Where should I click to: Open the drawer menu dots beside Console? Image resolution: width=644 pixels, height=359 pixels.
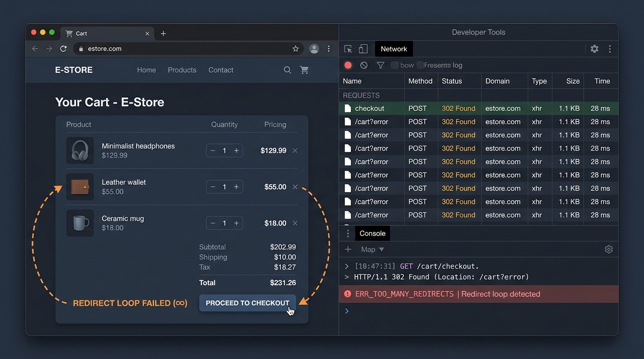348,233
